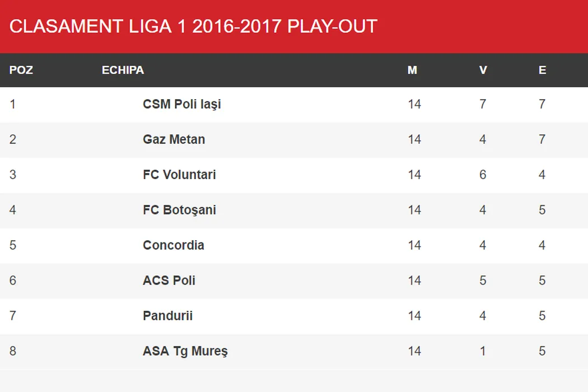This screenshot has width=588, height=392.
Task: Select FC Voluntari in the standings
Action: [x=179, y=175]
